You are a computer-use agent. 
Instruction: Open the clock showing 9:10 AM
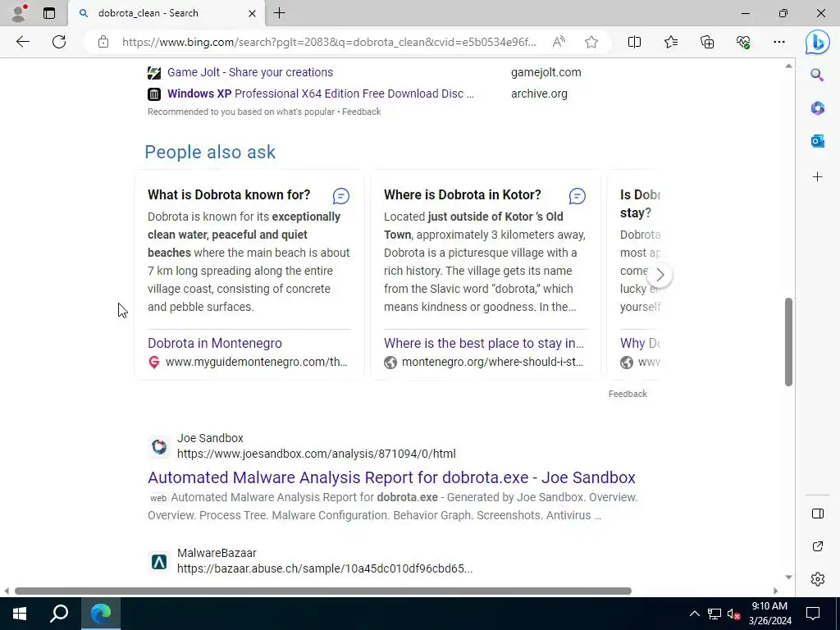pos(769,614)
